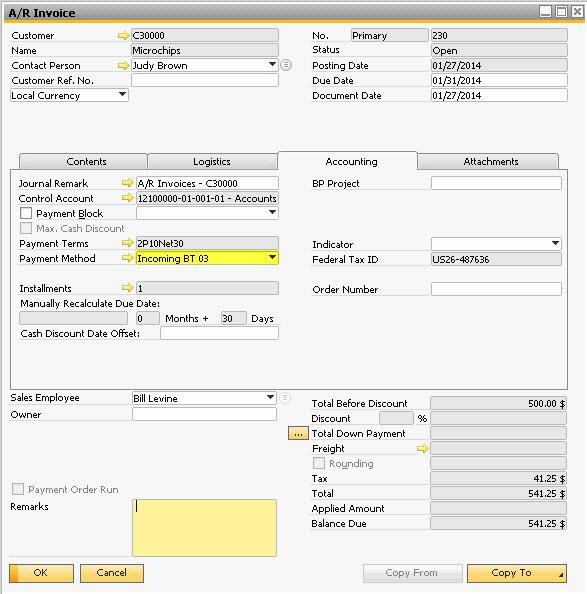The image size is (587, 594).
Task: Click the BP Project field
Action: [x=496, y=183]
